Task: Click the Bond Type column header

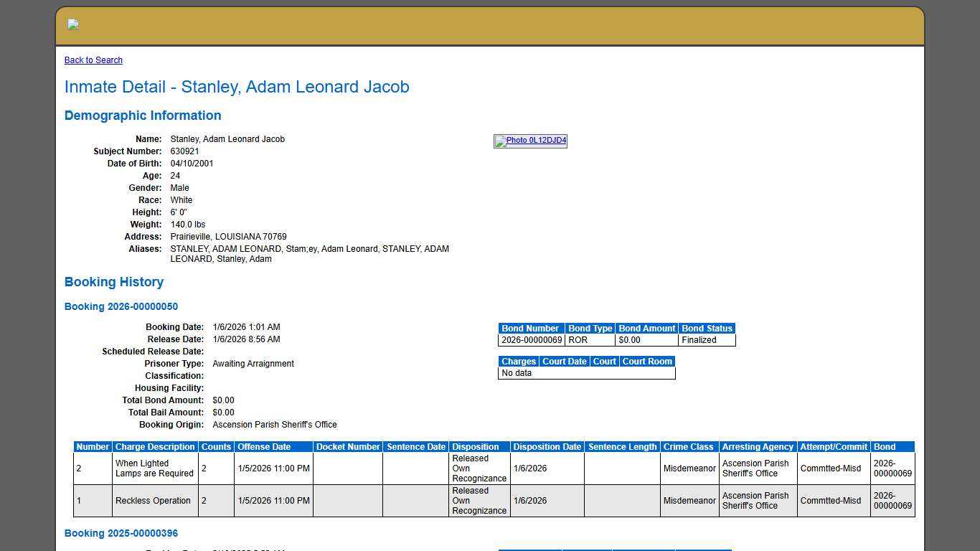Action: 590,328
